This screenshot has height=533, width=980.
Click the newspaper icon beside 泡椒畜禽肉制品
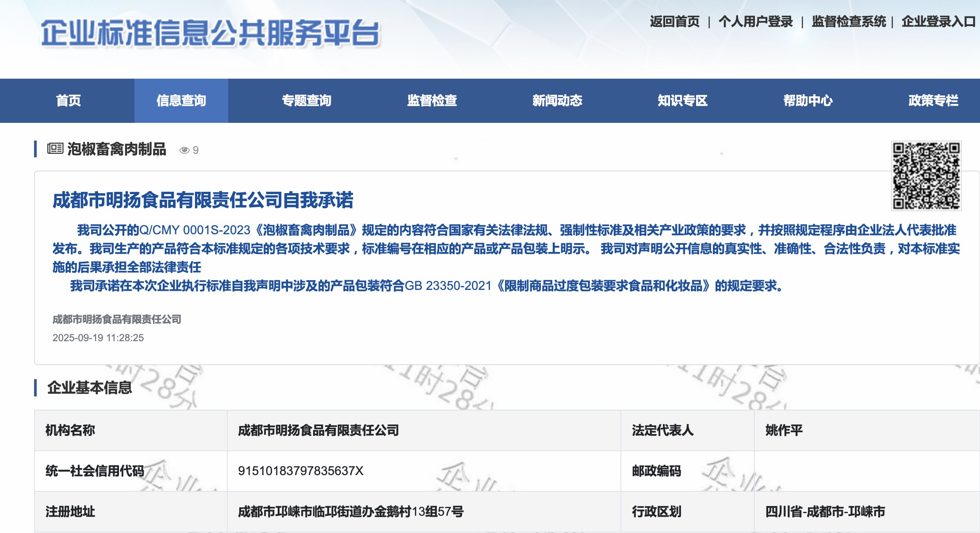(55, 148)
